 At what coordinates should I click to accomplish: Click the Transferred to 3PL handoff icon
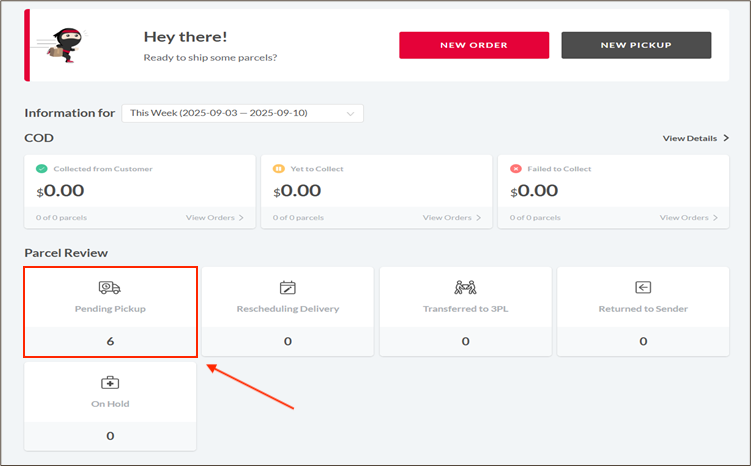(465, 288)
